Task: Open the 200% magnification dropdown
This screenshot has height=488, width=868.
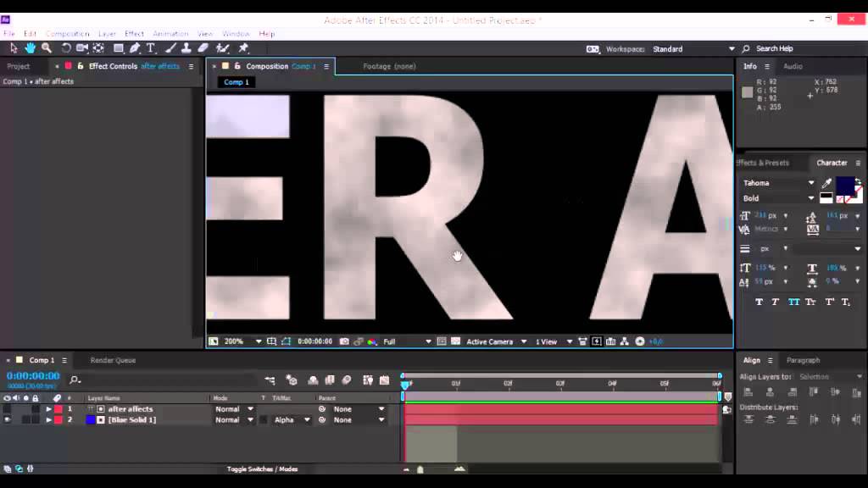Action: (242, 341)
